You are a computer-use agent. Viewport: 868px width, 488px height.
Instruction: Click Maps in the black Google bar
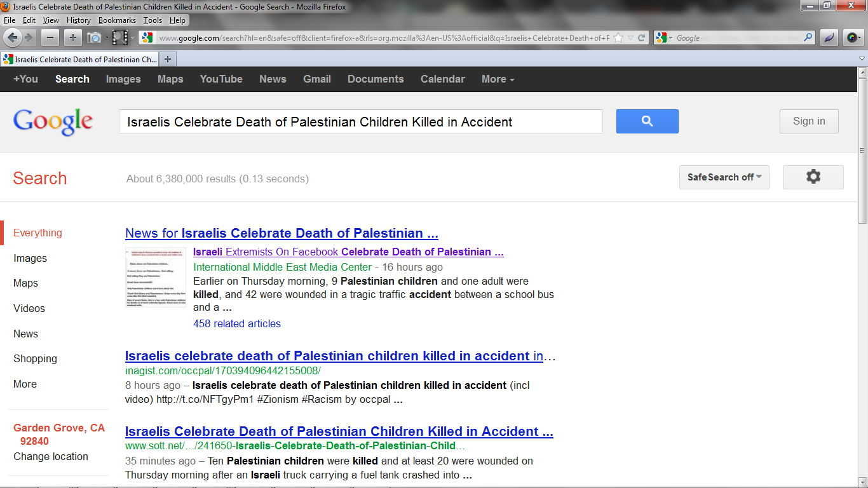(170, 79)
